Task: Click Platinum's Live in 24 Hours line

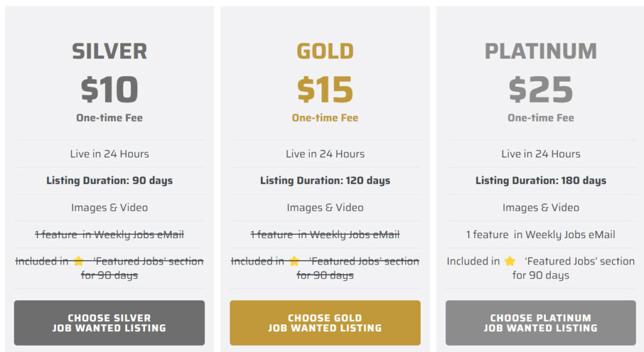Action: click(x=540, y=154)
